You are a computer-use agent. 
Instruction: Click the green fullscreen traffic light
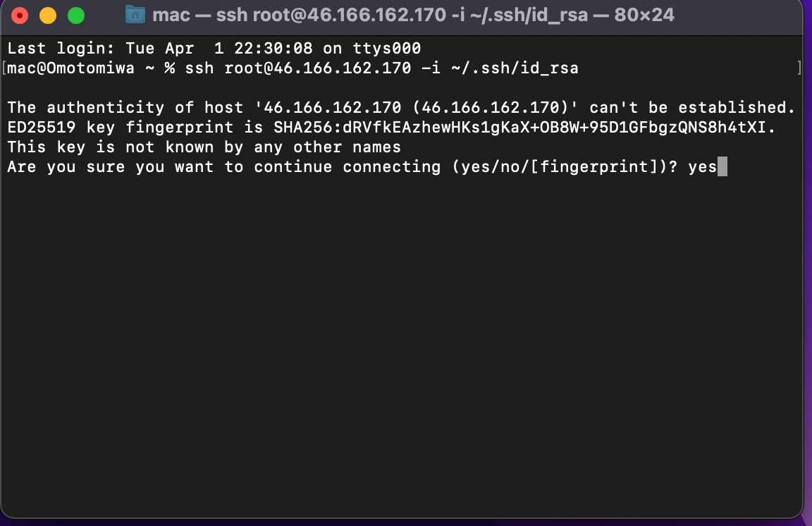(75, 13)
